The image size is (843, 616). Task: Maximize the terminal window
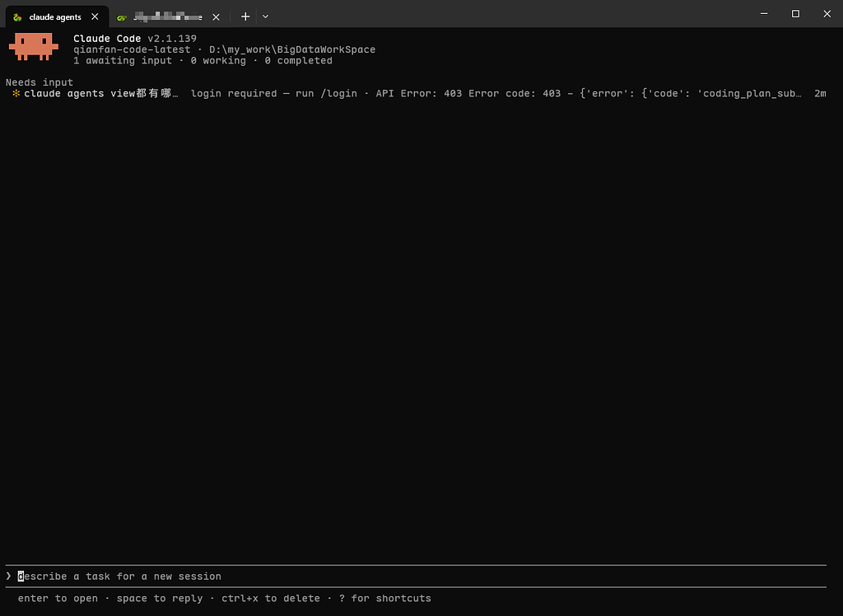pyautogui.click(x=796, y=13)
